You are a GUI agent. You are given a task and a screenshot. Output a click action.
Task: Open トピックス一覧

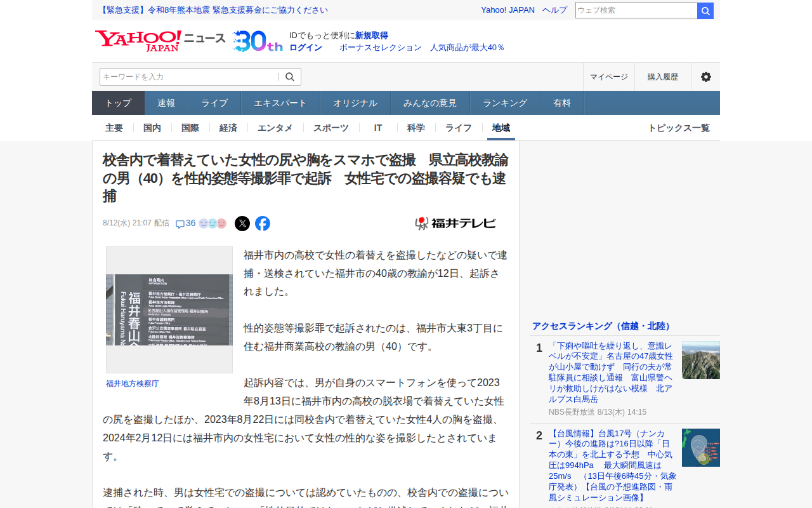[679, 128]
